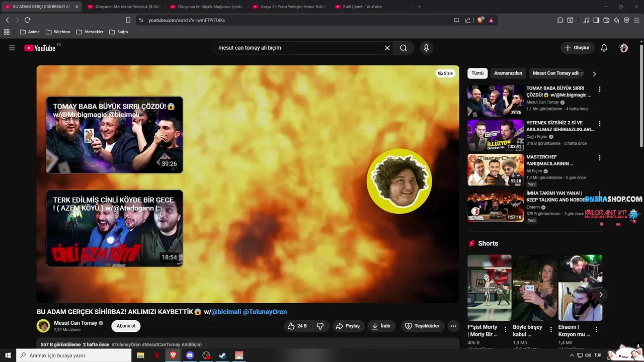The image size is (644, 362).
Task: Open options for TOMAY BABA sidebar video
Action: click(x=599, y=89)
